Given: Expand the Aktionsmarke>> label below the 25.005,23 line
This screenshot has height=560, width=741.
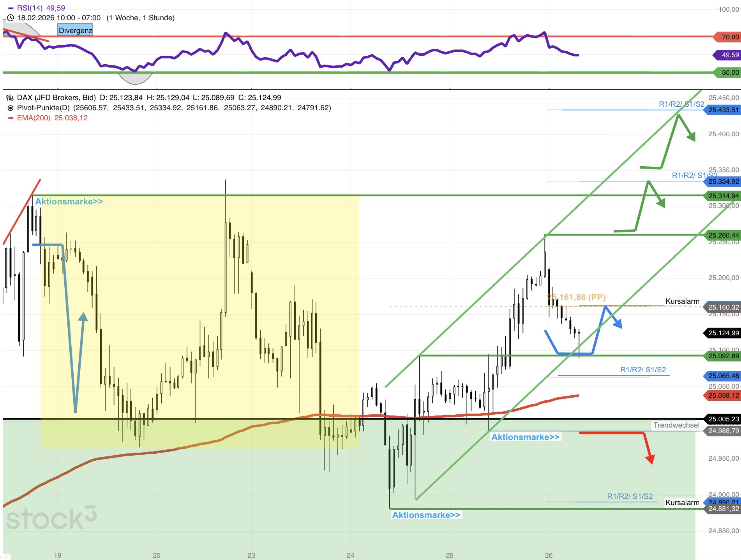Looking at the screenshot, I should (x=525, y=437).
